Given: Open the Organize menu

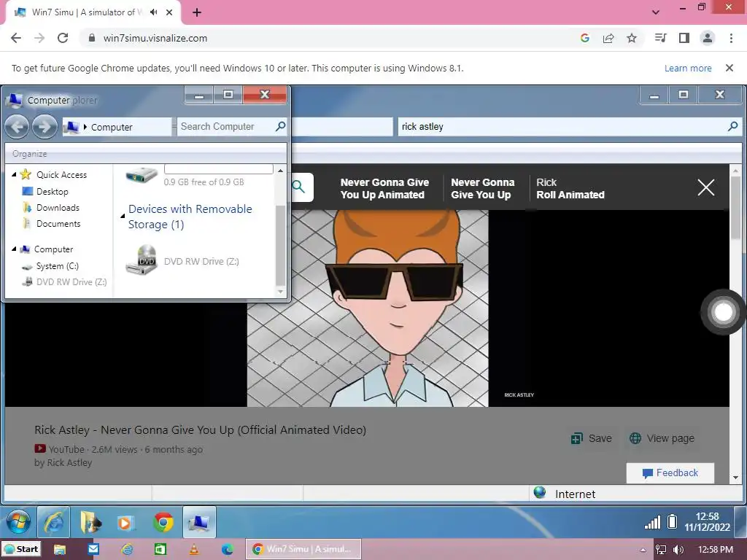Looking at the screenshot, I should (x=29, y=154).
